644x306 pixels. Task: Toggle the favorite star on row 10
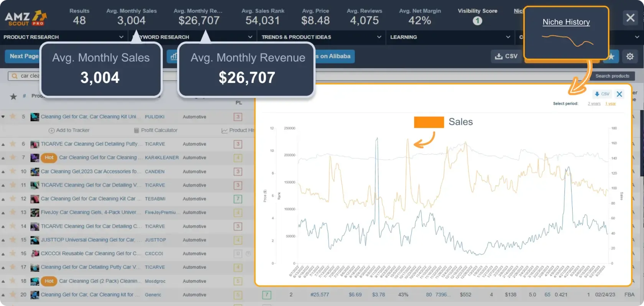pyautogui.click(x=13, y=171)
